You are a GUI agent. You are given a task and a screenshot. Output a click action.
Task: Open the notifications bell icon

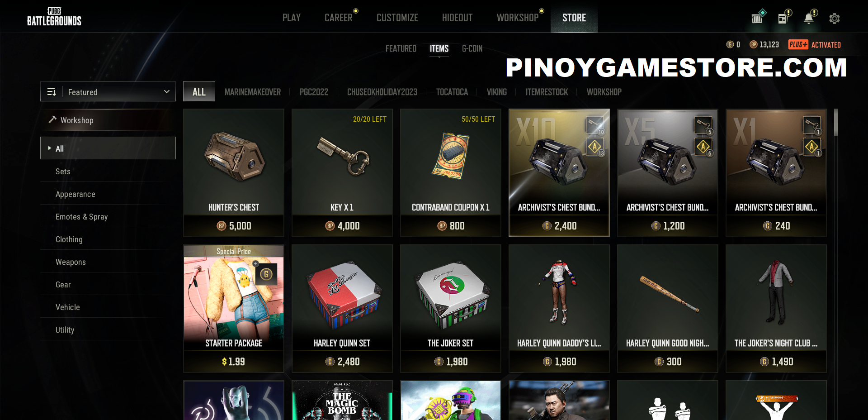click(x=809, y=18)
